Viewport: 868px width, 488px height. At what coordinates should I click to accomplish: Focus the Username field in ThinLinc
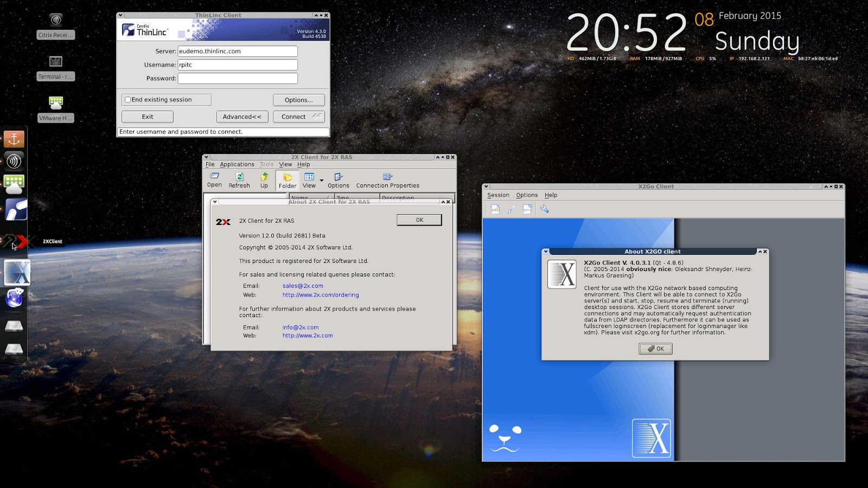click(238, 65)
